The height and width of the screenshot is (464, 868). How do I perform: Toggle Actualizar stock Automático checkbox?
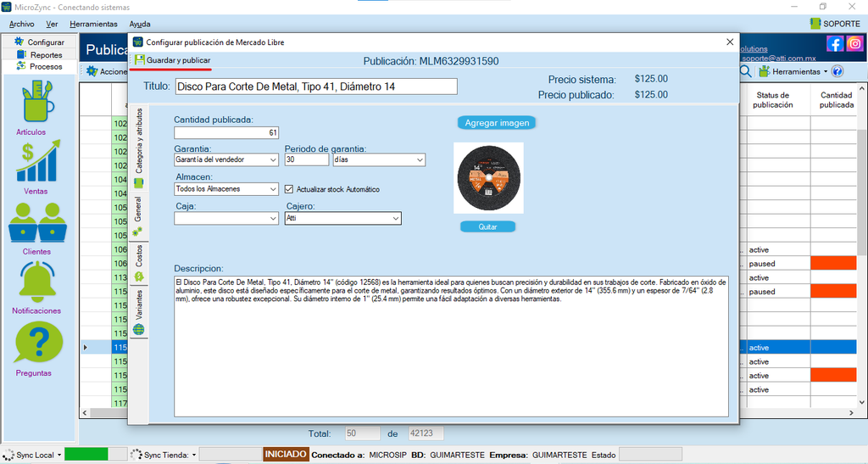point(289,189)
